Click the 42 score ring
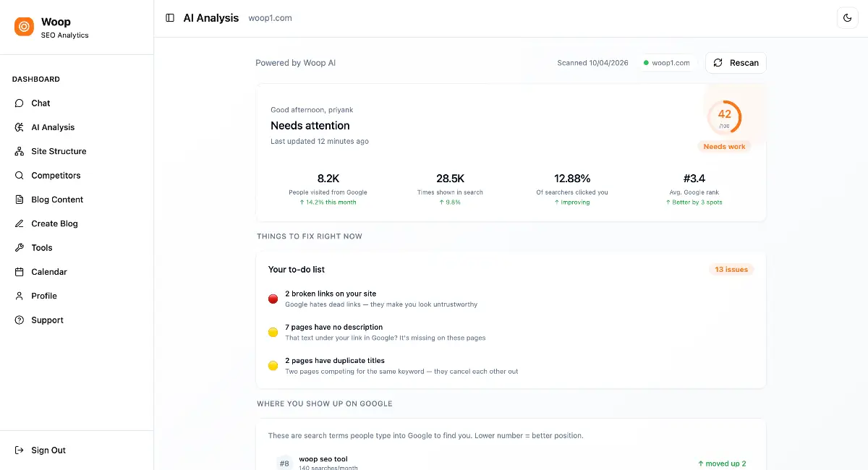This screenshot has height=470, width=868. click(x=724, y=116)
